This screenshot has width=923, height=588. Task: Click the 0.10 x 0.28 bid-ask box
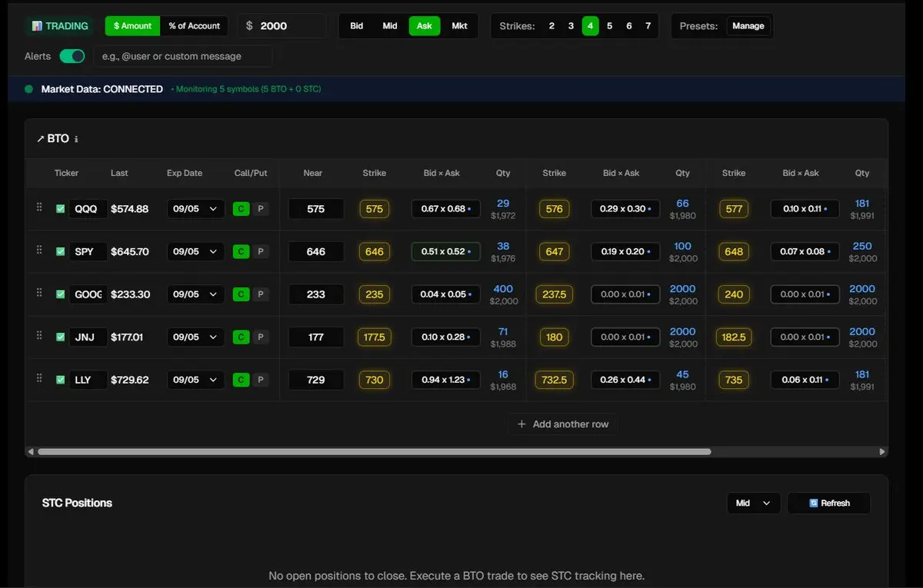[446, 337]
